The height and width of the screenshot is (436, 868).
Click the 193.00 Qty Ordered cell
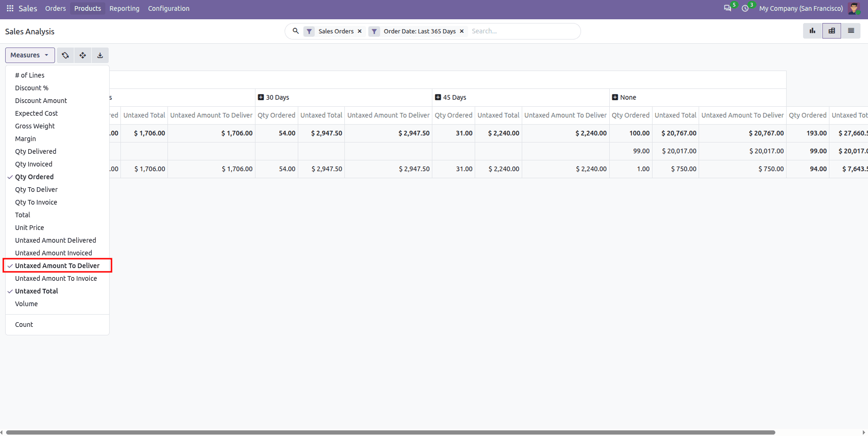tap(808, 133)
